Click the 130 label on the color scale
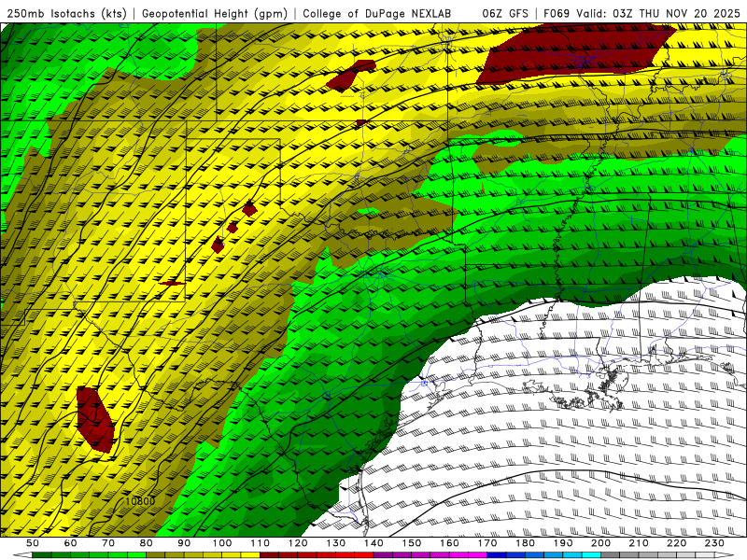The width and height of the screenshot is (747, 560). tap(335, 543)
